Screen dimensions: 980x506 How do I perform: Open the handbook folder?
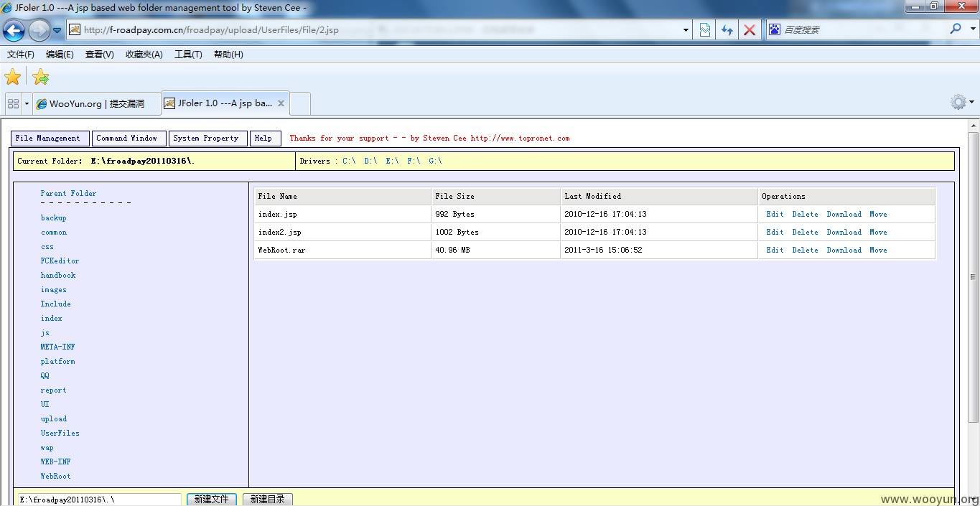(58, 276)
